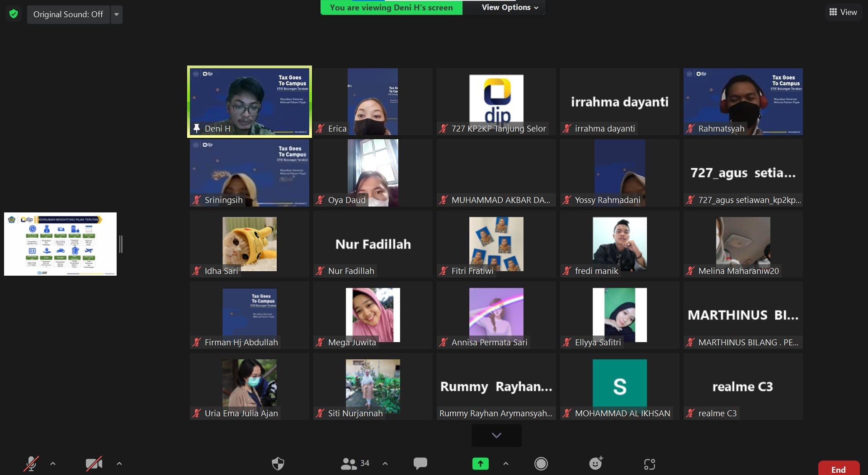Start recording with the Record icon
The image size is (868, 475).
coord(541,463)
